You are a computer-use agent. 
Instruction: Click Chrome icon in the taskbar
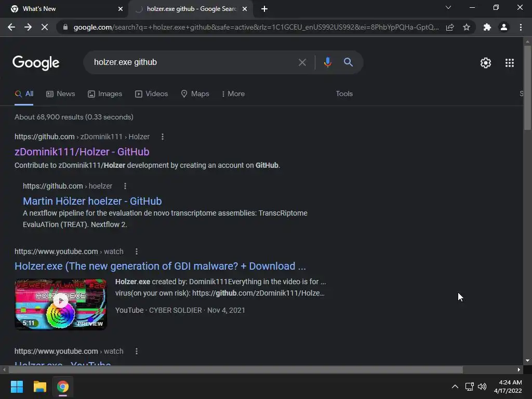(x=63, y=387)
